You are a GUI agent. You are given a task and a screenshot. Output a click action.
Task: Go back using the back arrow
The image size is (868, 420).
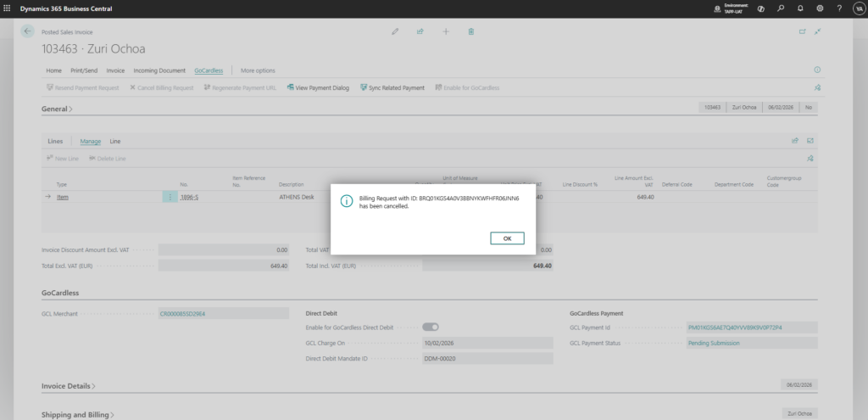click(27, 31)
